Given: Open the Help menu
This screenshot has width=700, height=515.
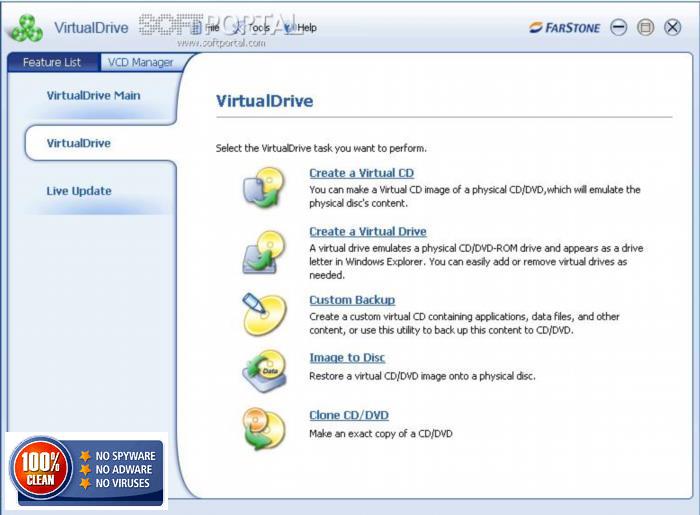Looking at the screenshot, I should (x=301, y=28).
